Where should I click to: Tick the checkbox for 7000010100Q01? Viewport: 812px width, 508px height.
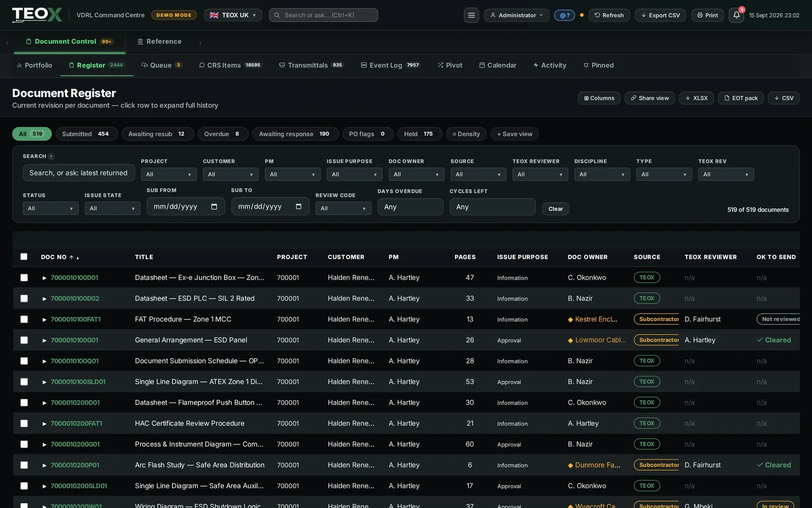coord(24,361)
